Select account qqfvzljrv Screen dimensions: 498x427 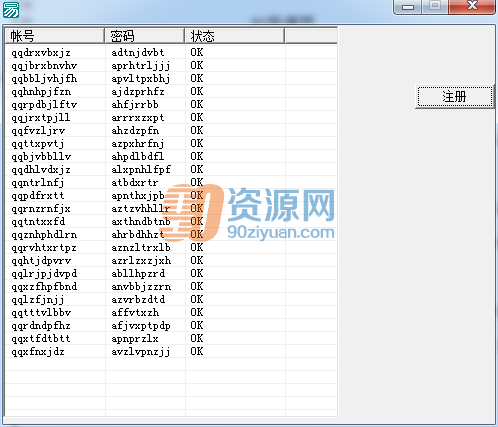(x=38, y=131)
